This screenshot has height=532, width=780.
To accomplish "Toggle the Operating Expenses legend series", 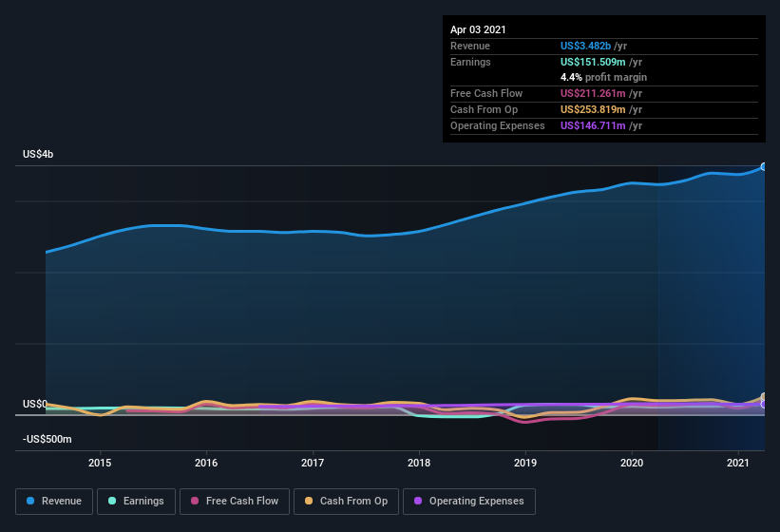I will pyautogui.click(x=469, y=502).
